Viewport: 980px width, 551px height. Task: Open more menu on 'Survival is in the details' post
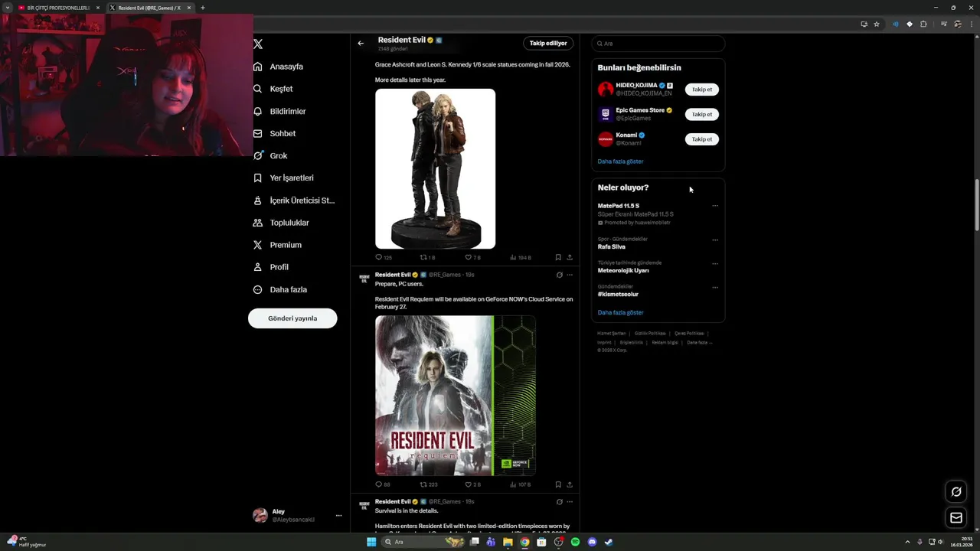coord(570,502)
